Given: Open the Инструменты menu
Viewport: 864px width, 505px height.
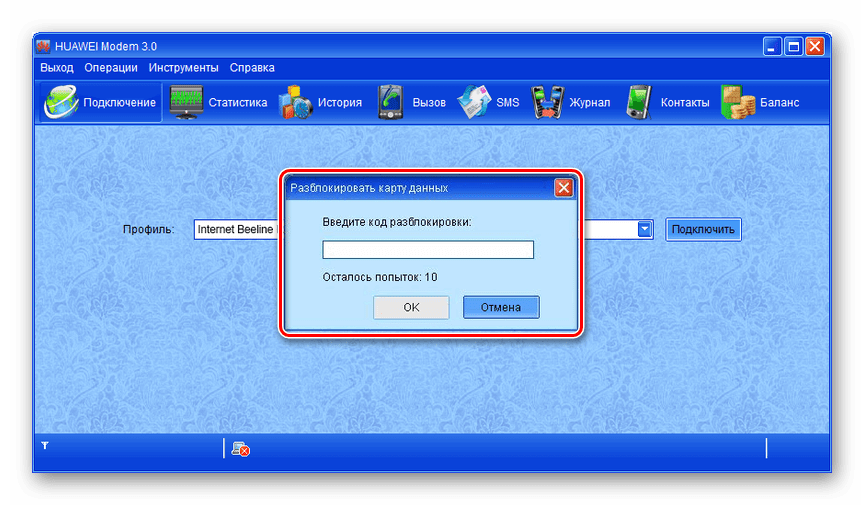Looking at the screenshot, I should (183, 68).
